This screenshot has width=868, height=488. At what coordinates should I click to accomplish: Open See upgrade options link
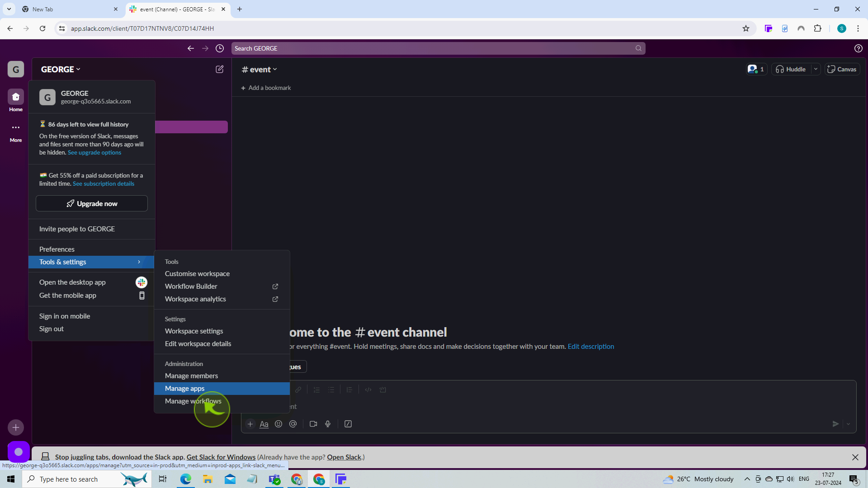[94, 153]
